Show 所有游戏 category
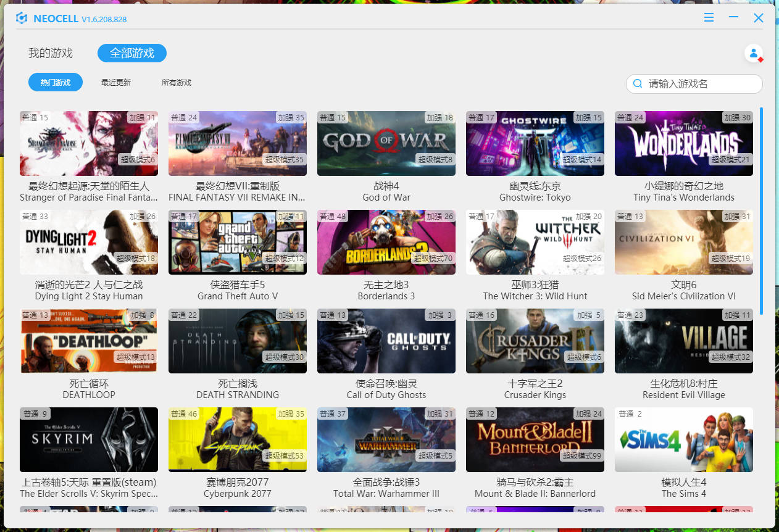The width and height of the screenshot is (779, 532). coord(177,83)
